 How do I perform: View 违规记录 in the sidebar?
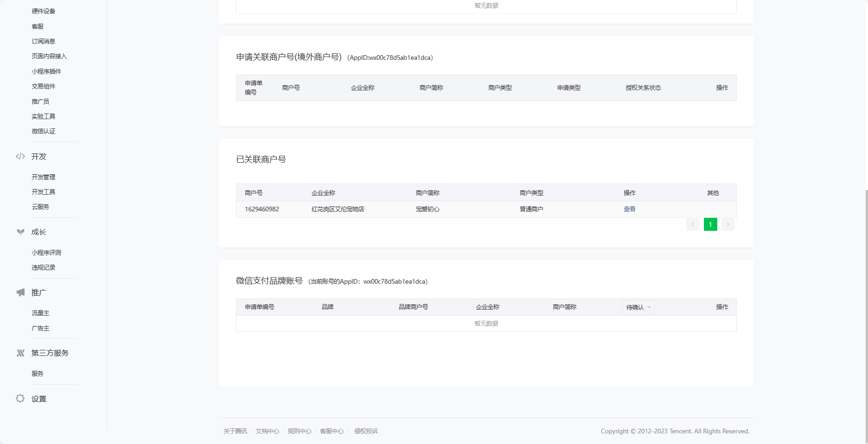44,267
